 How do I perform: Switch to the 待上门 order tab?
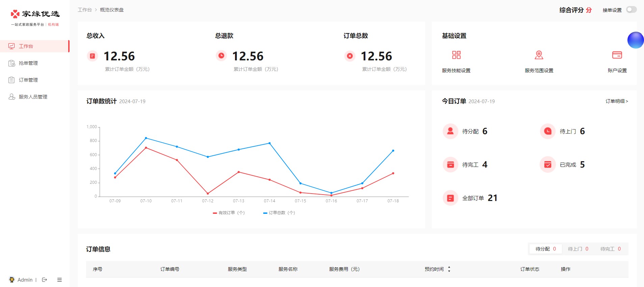pyautogui.click(x=578, y=249)
